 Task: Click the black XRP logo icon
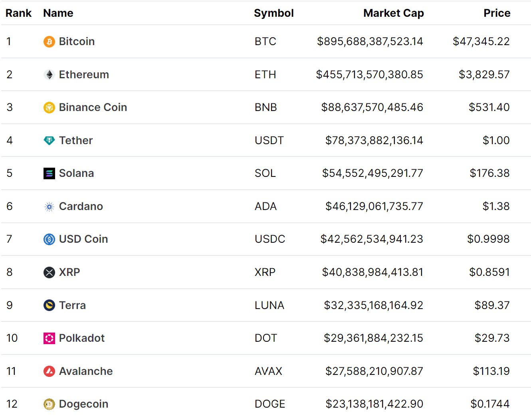click(49, 272)
